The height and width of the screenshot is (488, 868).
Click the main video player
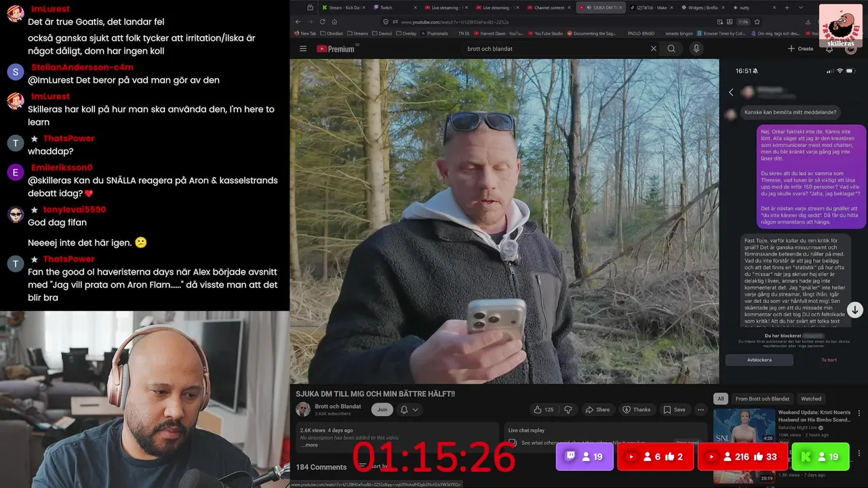coord(505,221)
